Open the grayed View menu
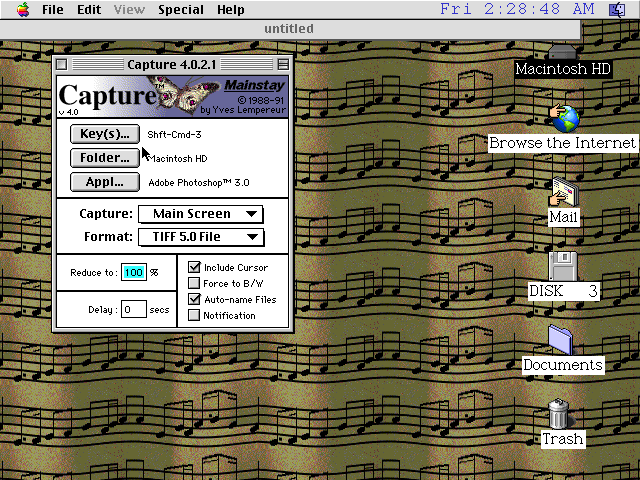 click(129, 9)
